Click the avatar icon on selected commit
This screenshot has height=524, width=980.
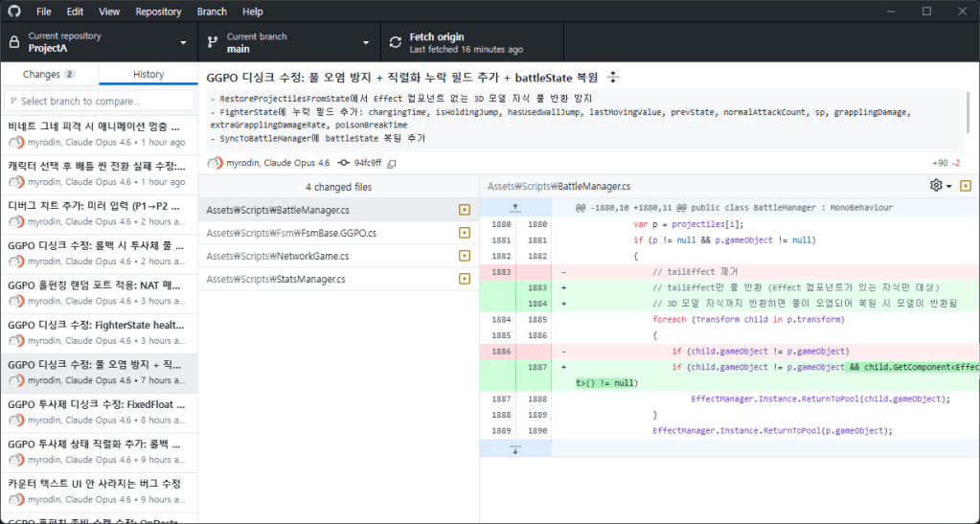tap(15, 380)
